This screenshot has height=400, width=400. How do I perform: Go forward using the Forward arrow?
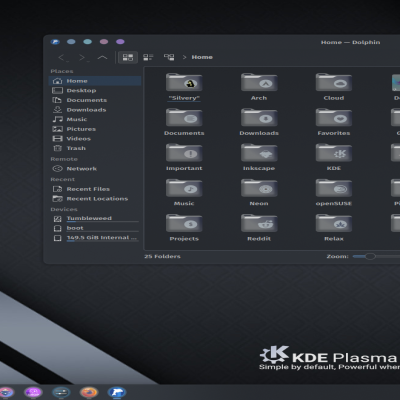point(83,57)
